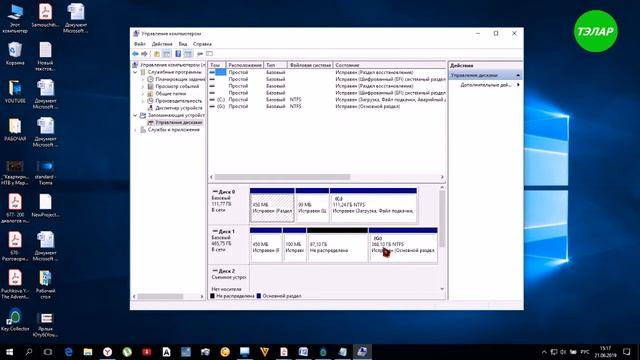Viewport: 640px width, 360px height.
Task: Select the YOUTUBE desktop icon
Action: [x=15, y=91]
